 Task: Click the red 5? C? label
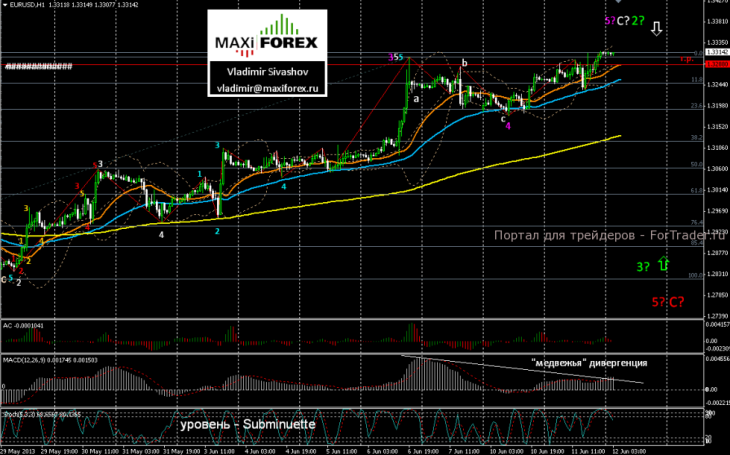[x=668, y=302]
